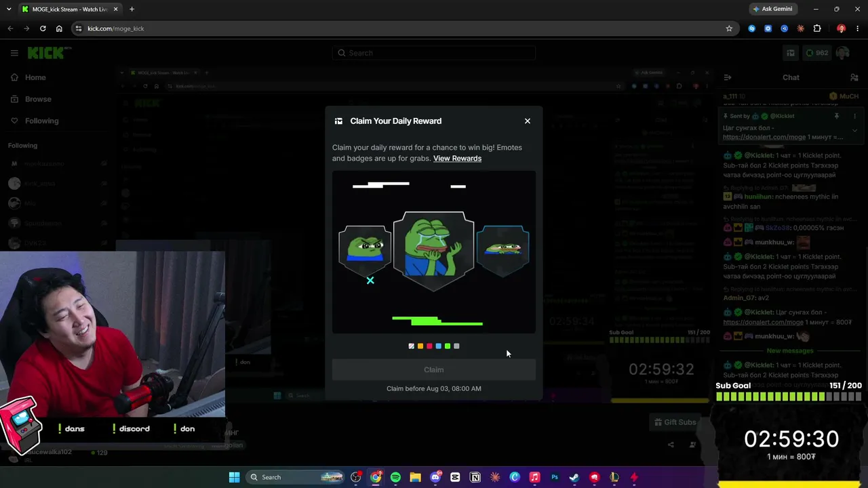Collapse the chat panel with the arrow icon
The height and width of the screenshot is (488, 868).
727,77
